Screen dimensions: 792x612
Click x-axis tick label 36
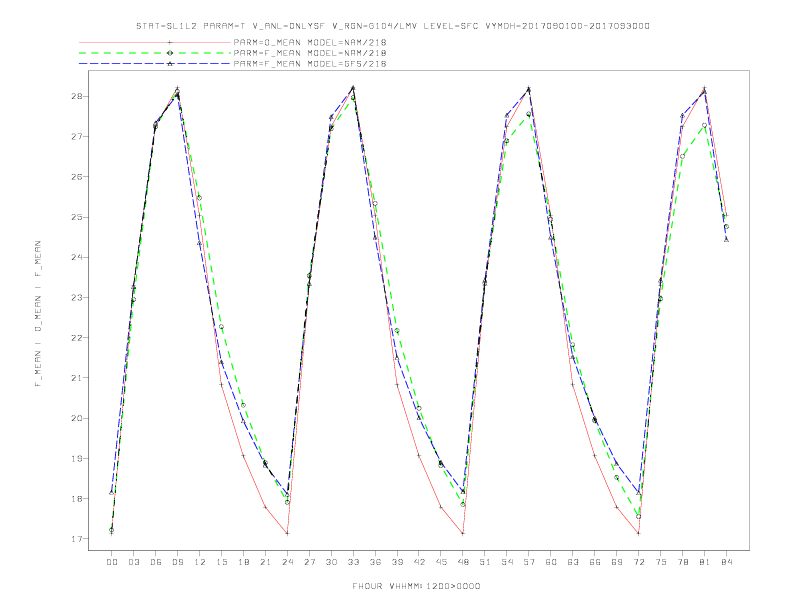pyautogui.click(x=375, y=562)
